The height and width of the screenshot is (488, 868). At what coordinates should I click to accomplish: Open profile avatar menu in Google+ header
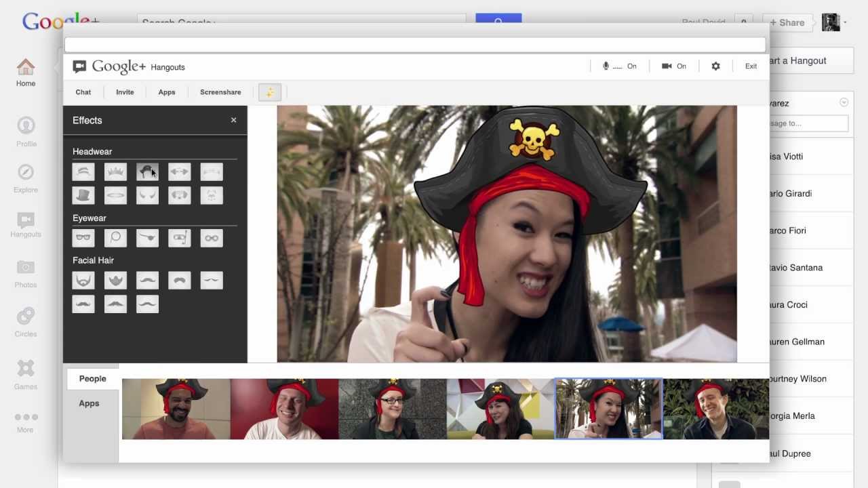pyautogui.click(x=834, y=22)
